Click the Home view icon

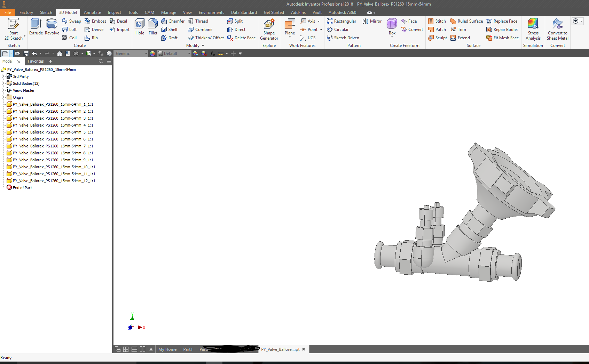pos(60,54)
